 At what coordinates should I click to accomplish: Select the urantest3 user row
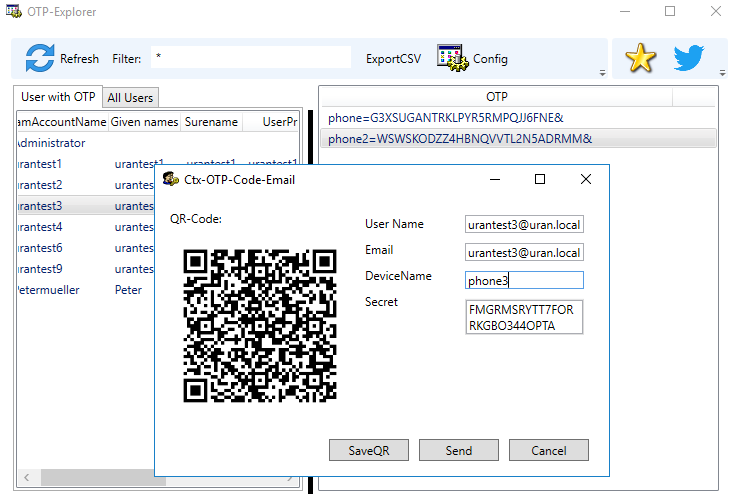tap(86, 206)
